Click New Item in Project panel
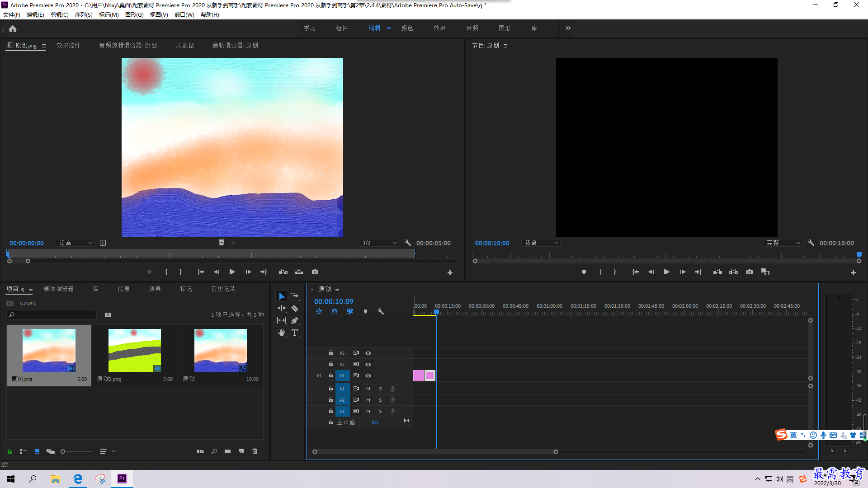 click(x=241, y=451)
